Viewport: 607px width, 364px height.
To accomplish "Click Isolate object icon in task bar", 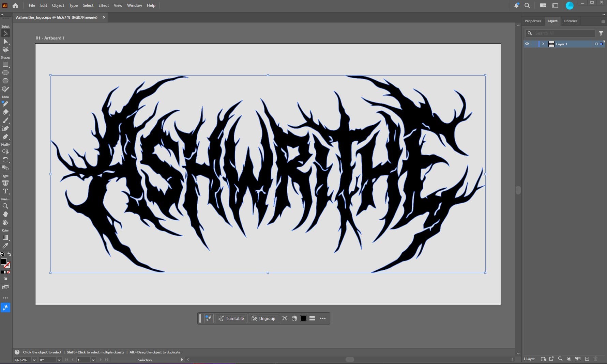I will pyautogui.click(x=285, y=318).
